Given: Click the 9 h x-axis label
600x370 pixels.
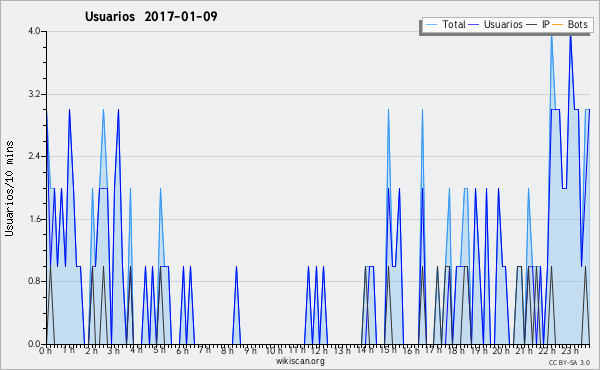Looking at the screenshot, I should click(x=250, y=351).
